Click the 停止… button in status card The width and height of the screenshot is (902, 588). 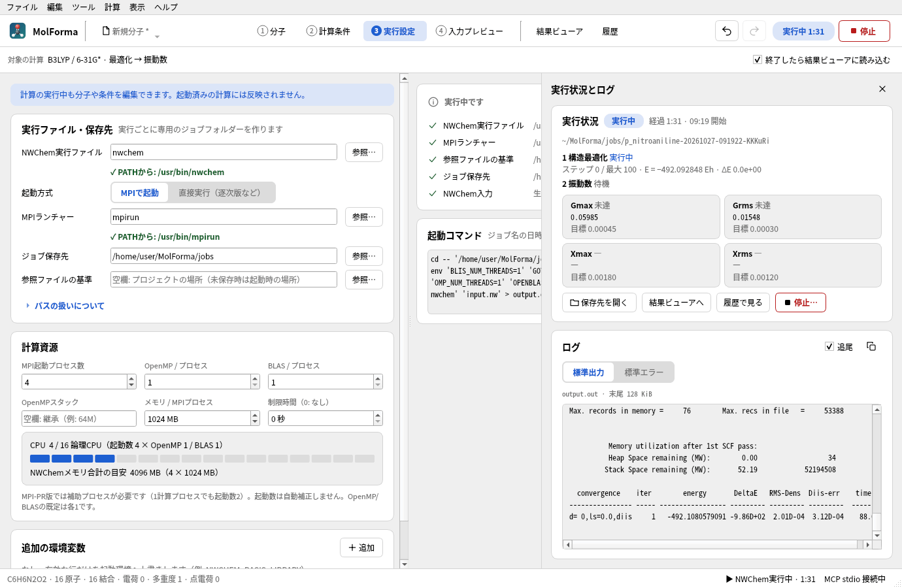click(x=801, y=302)
